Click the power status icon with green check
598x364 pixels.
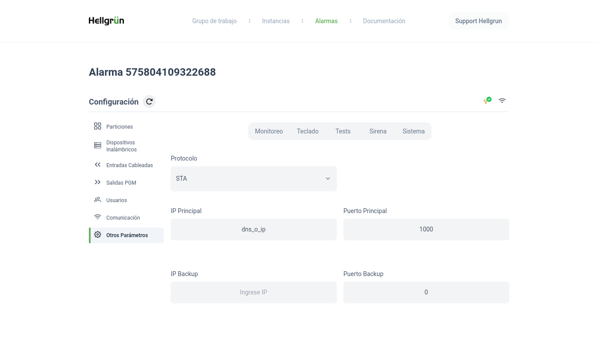click(x=487, y=101)
